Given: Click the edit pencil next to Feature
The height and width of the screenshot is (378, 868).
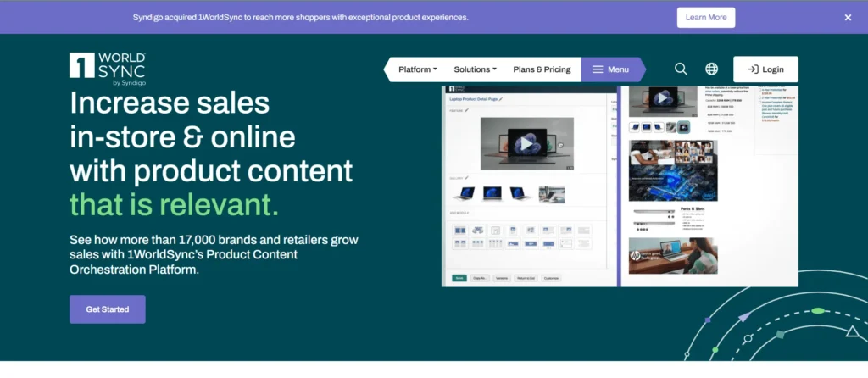Looking at the screenshot, I should (x=466, y=110).
